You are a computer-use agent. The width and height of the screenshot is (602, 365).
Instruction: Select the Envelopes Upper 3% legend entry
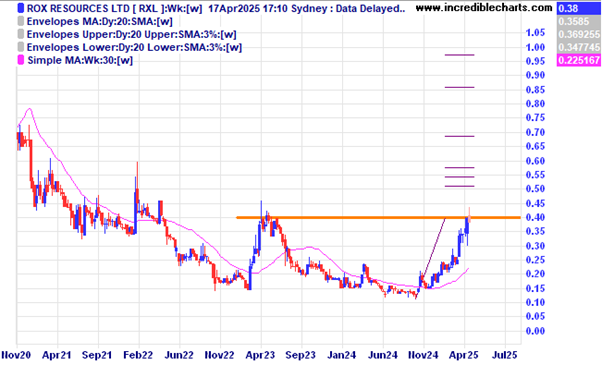tap(131, 35)
